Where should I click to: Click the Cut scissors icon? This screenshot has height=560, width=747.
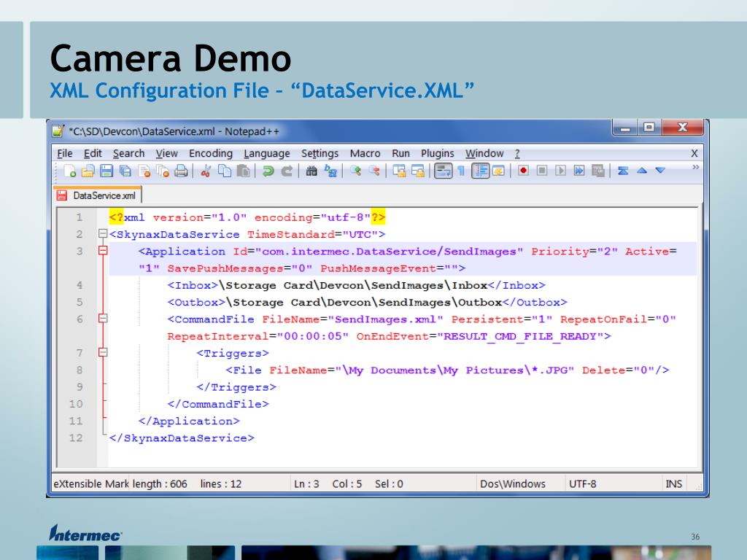[x=206, y=171]
